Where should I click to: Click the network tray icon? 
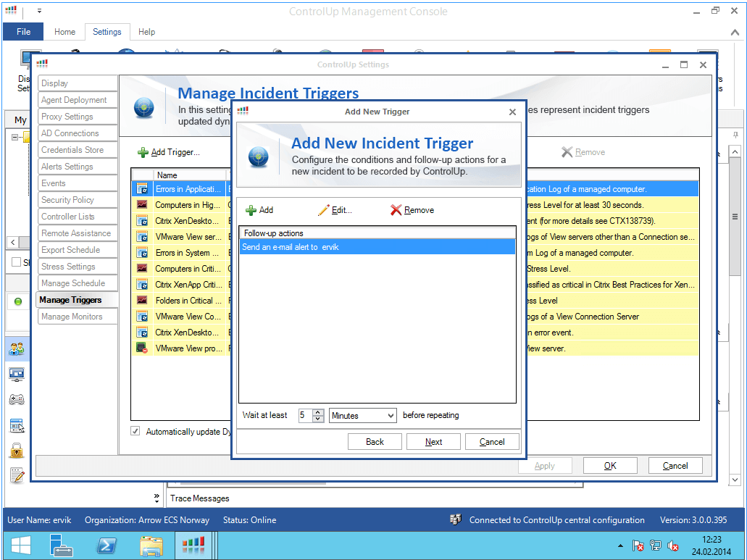tap(656, 546)
